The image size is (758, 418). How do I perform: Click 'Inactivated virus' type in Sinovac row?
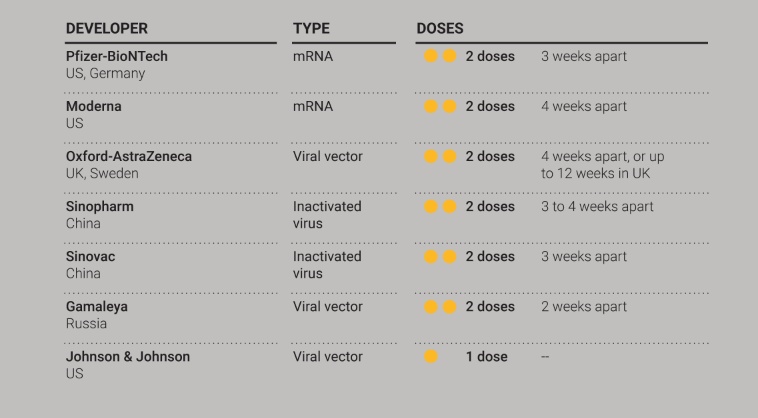[327, 265]
